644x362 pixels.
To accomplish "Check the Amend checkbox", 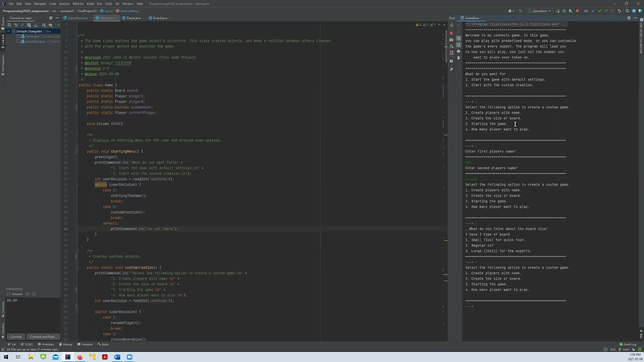I will pos(9,294).
